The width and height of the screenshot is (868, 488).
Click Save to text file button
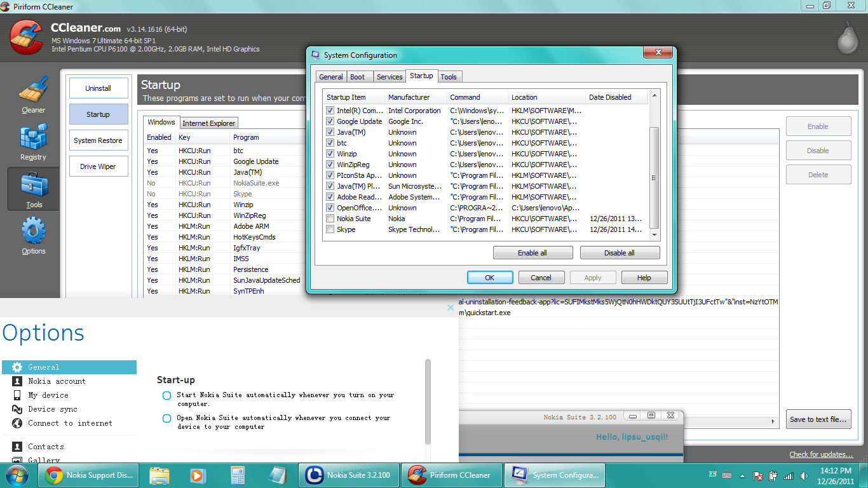(818, 419)
